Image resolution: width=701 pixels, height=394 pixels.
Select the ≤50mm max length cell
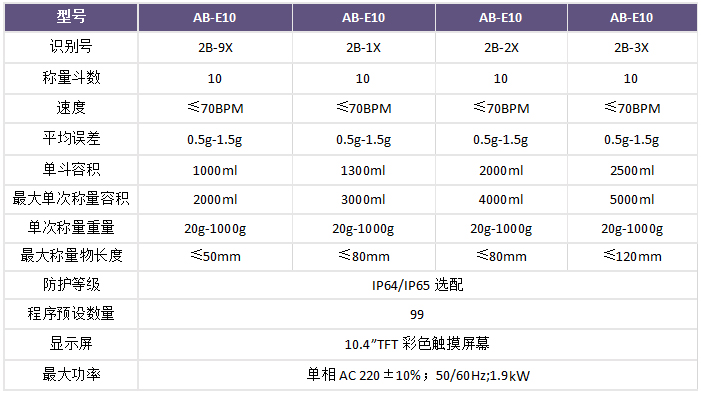pos(215,256)
